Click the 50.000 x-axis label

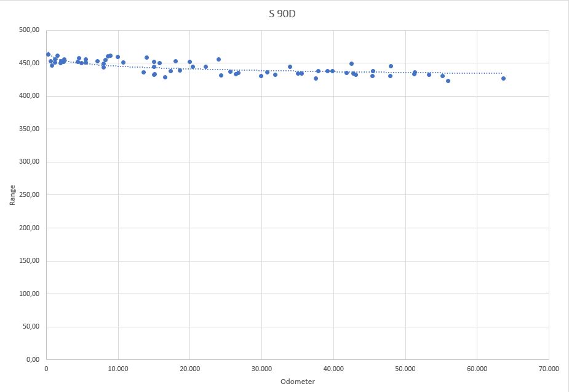click(405, 369)
